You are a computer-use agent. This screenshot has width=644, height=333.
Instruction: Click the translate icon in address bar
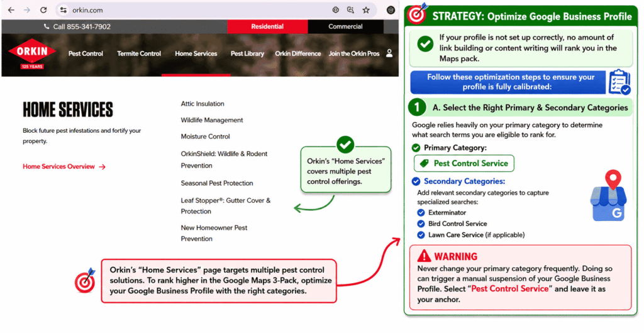coord(350,10)
